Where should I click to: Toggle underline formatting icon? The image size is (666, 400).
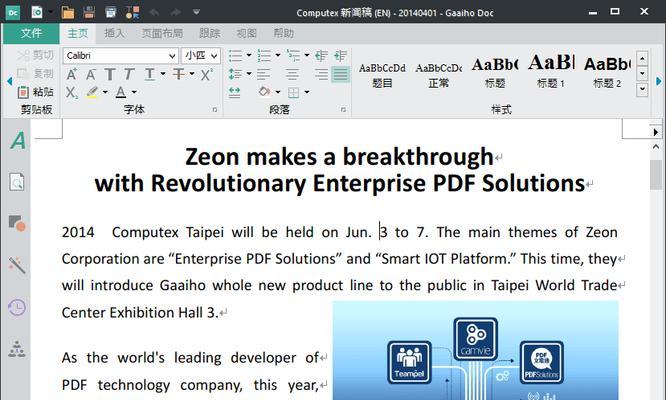pyautogui.click(x=150, y=74)
